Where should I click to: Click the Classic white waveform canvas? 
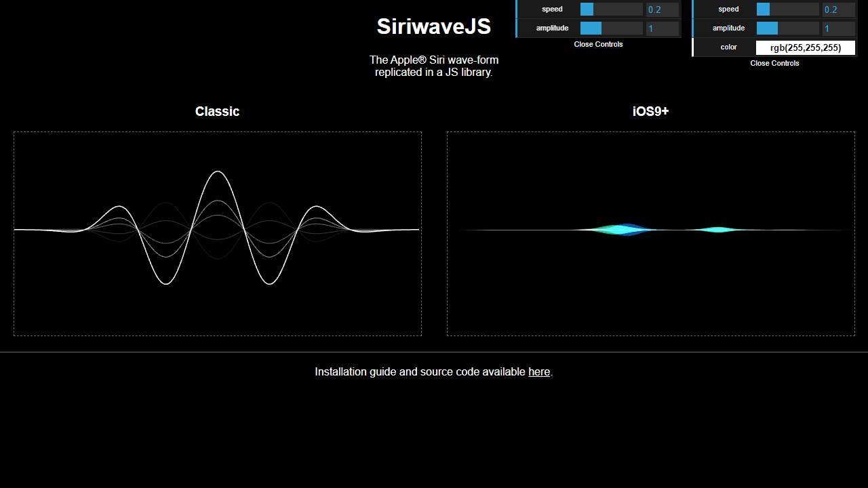(217, 234)
